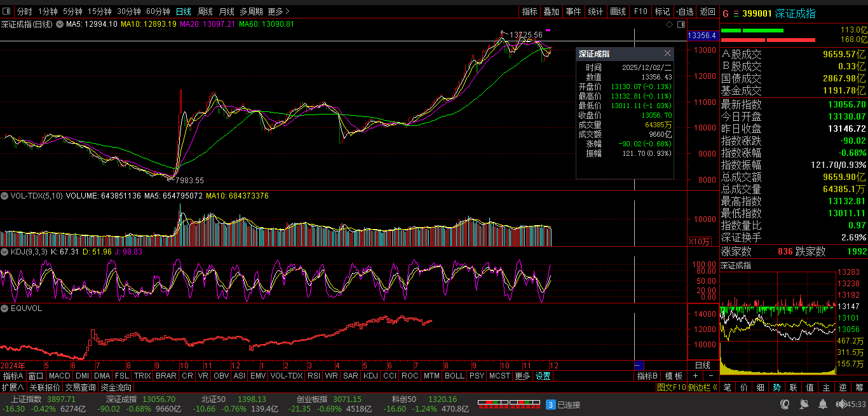
Task: Select the 15分钟 period
Action: click(x=100, y=11)
